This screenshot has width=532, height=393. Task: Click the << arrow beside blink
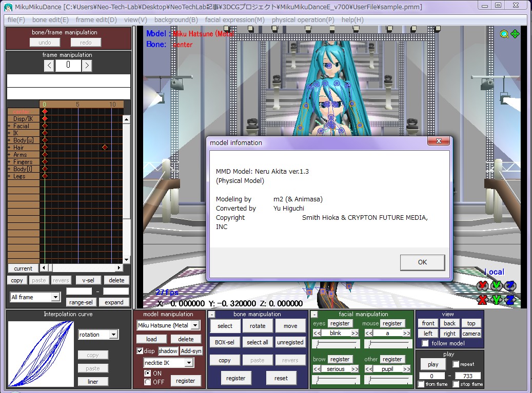(317, 333)
